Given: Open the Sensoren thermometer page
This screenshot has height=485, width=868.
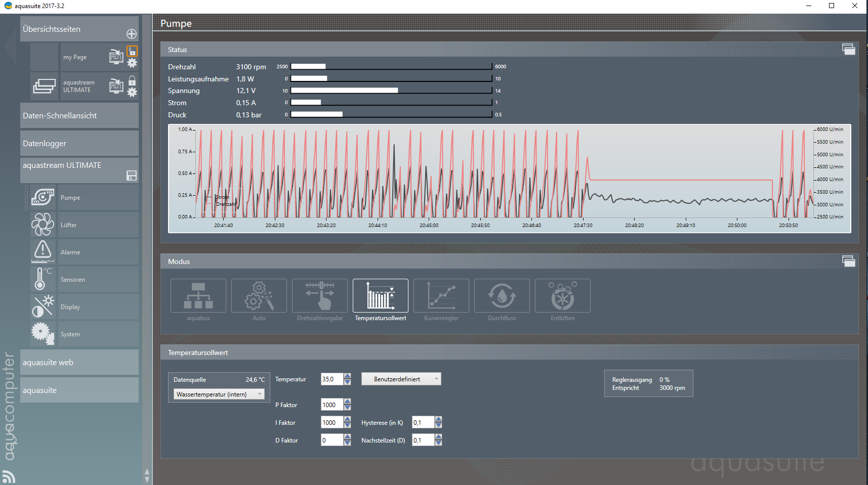Looking at the screenshot, I should pos(43,279).
